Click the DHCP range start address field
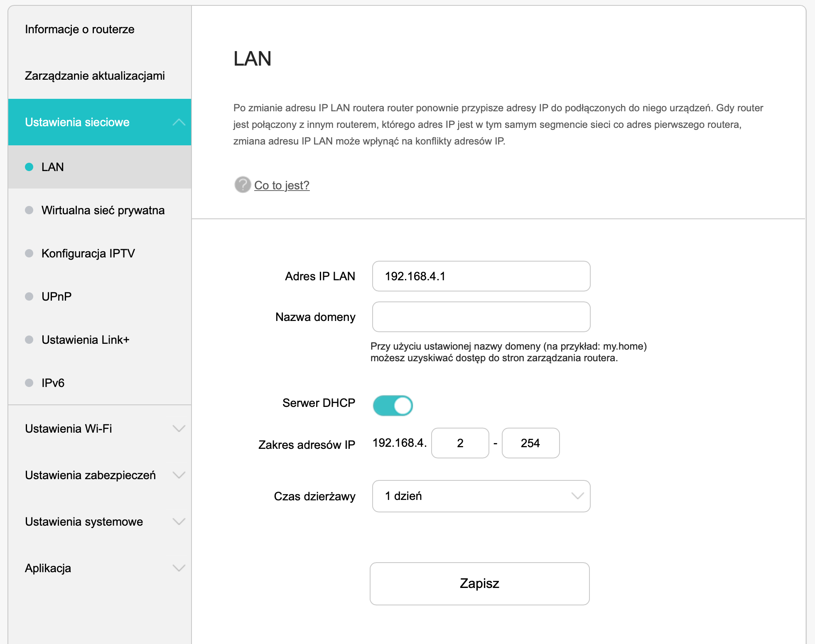 pos(460,443)
